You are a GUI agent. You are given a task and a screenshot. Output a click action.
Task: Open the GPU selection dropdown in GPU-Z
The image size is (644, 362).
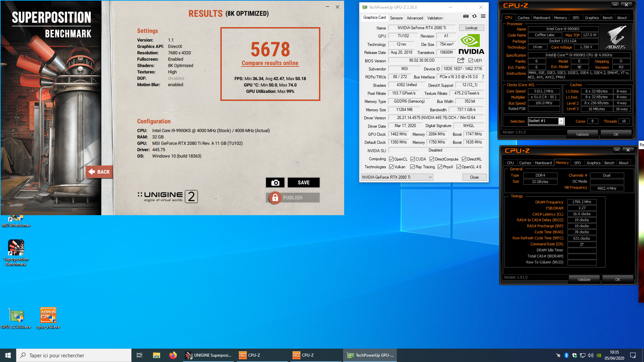click(397, 177)
